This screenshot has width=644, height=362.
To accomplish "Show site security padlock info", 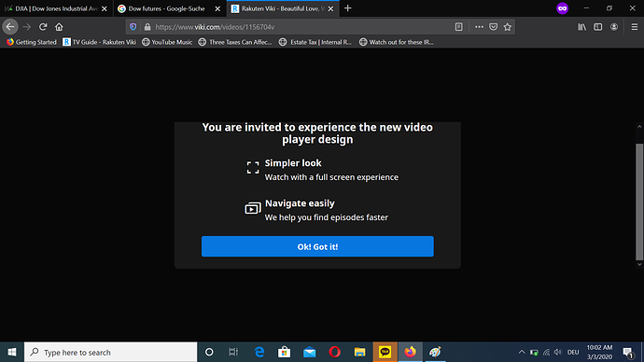I will [x=147, y=27].
